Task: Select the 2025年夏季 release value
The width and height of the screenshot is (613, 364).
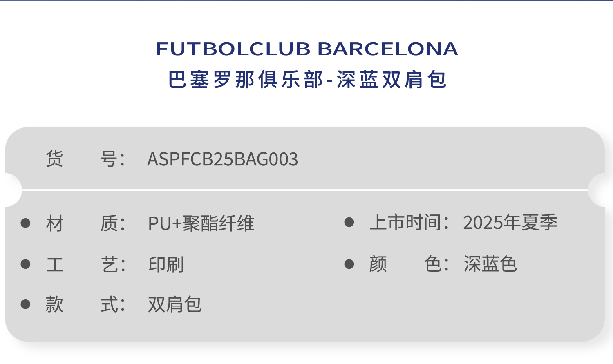Action: coord(510,223)
